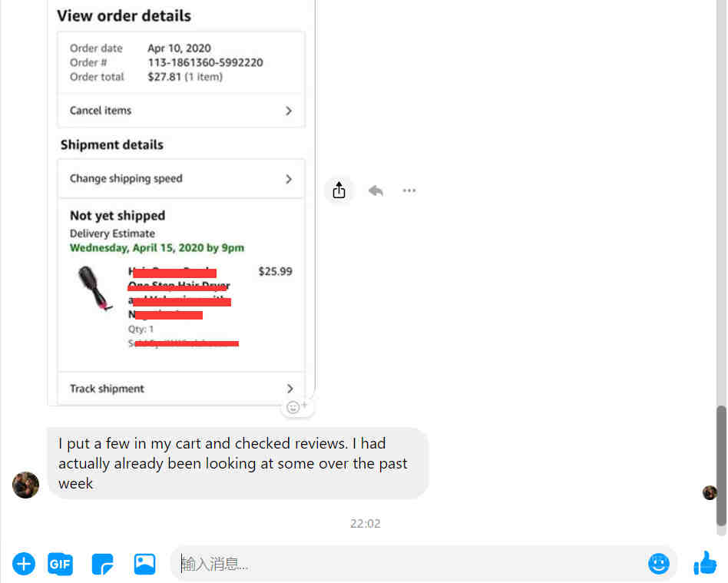This screenshot has height=583, width=728.
Task: Click the share/forward message icon
Action: (339, 190)
